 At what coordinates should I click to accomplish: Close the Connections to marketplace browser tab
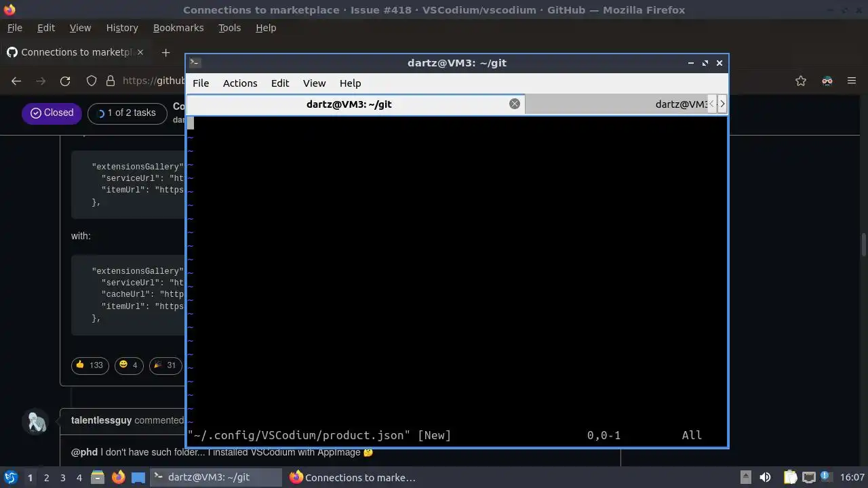point(140,52)
